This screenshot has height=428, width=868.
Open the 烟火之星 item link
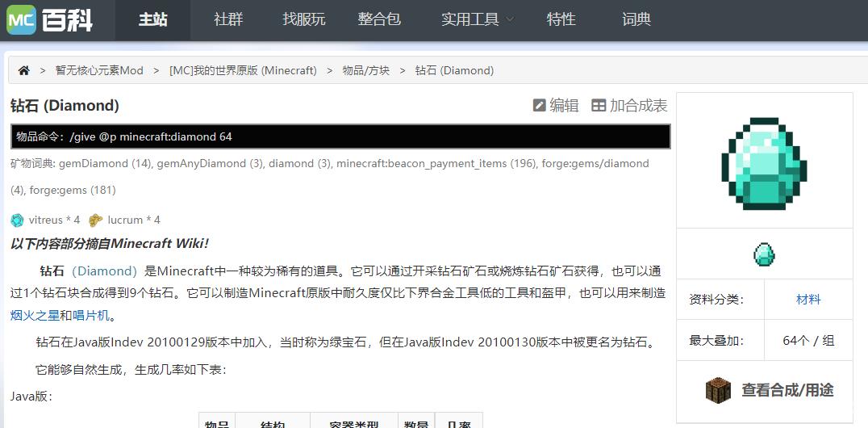pos(35,316)
